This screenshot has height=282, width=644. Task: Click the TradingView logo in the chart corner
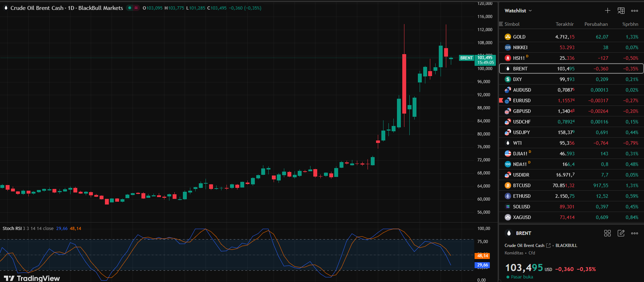click(x=32, y=278)
